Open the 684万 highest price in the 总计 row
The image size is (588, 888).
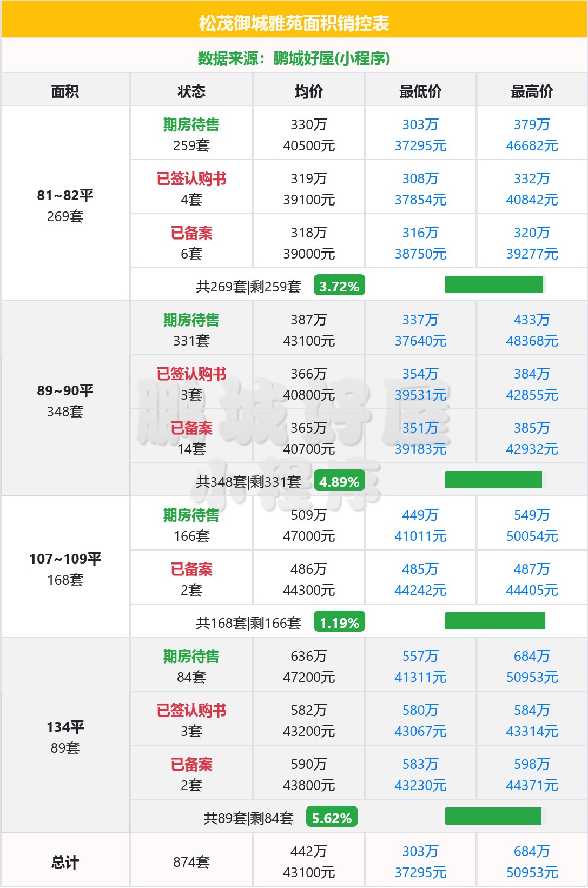pyautogui.click(x=532, y=851)
